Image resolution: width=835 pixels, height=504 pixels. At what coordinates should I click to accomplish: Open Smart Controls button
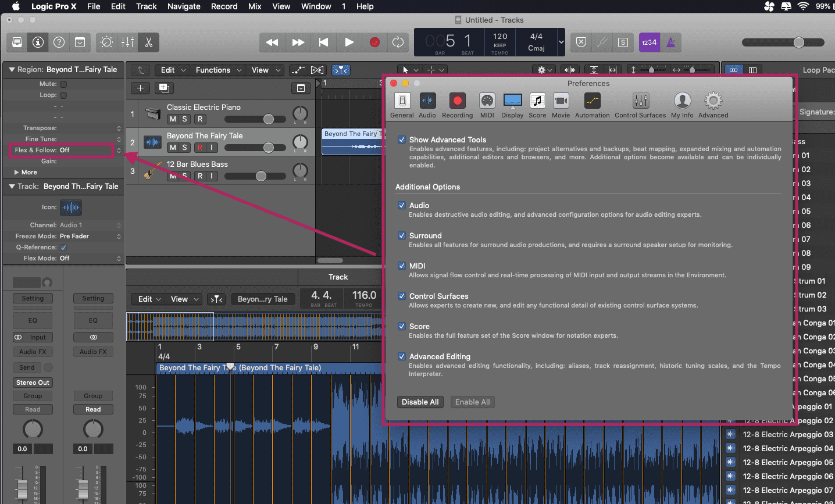pyautogui.click(x=106, y=42)
